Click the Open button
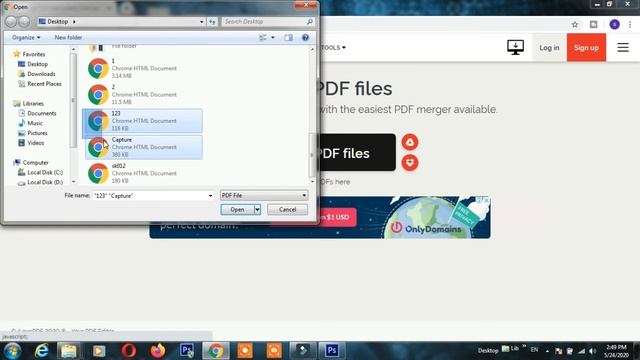The image size is (640, 360). click(237, 209)
